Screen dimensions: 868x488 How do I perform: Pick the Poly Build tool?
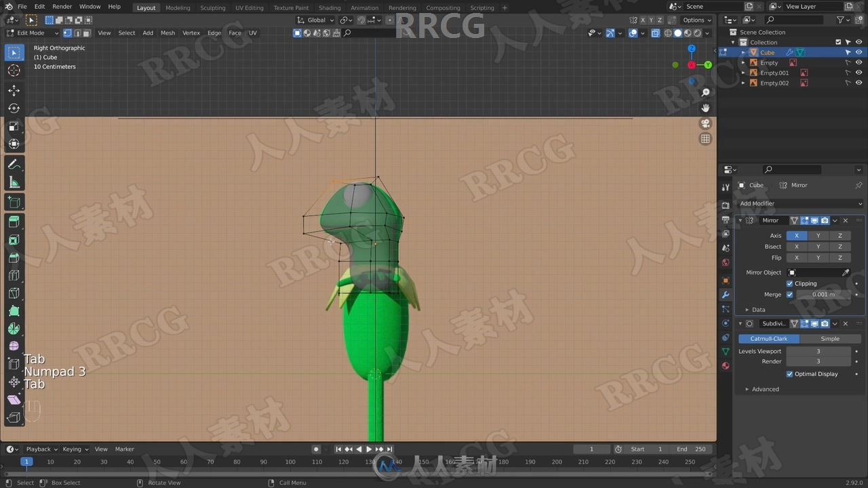[14, 311]
